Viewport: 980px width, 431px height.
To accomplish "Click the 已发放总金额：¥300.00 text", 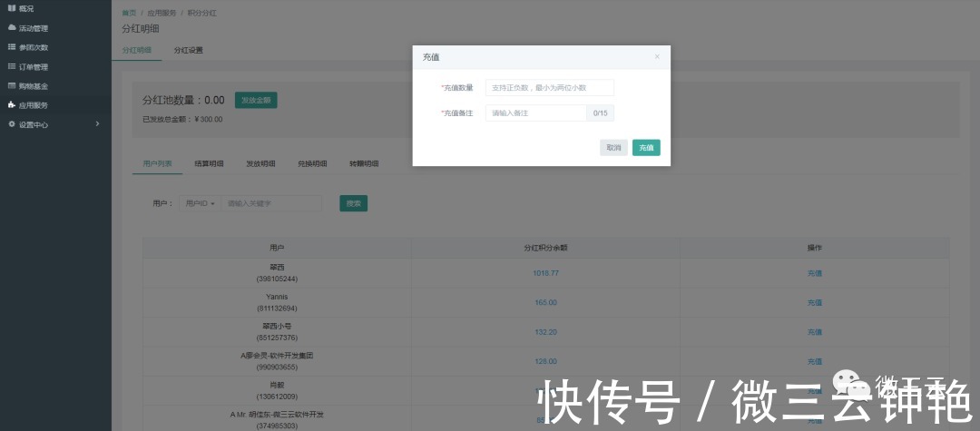I will click(x=182, y=119).
